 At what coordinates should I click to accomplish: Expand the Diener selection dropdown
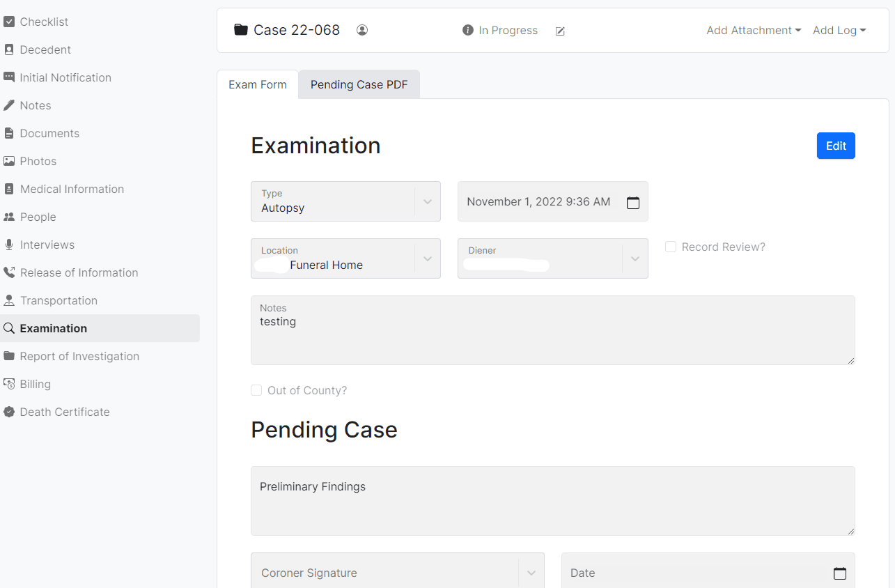coord(635,258)
